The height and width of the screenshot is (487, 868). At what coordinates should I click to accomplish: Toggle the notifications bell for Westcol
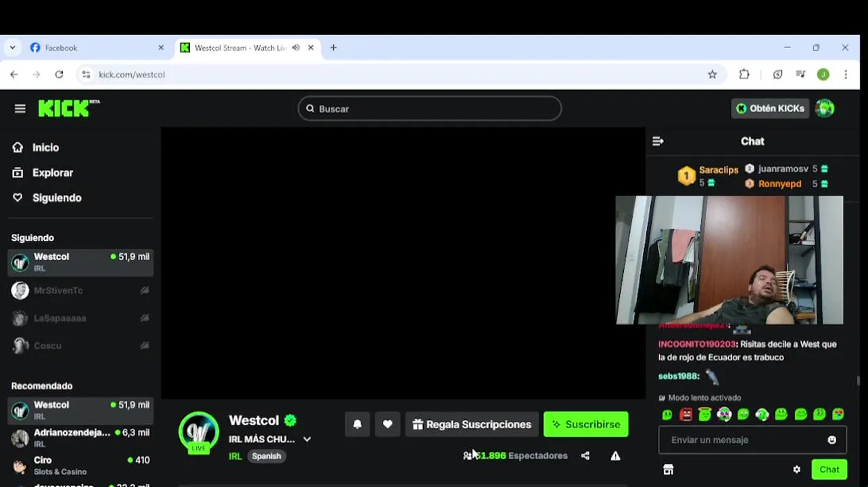point(358,424)
